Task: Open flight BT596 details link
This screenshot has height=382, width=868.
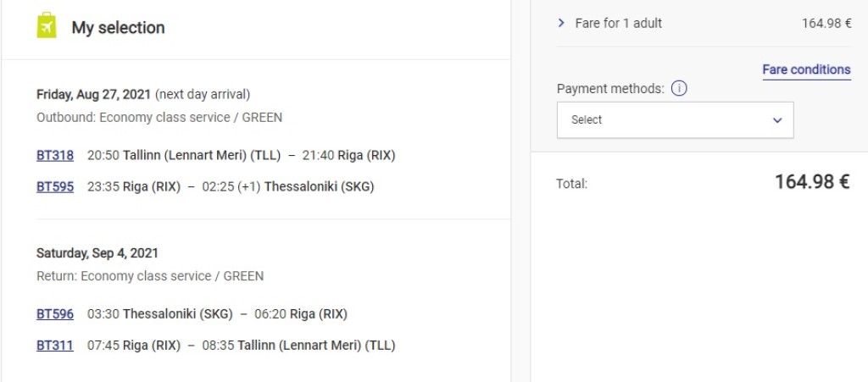Action: pyautogui.click(x=55, y=314)
